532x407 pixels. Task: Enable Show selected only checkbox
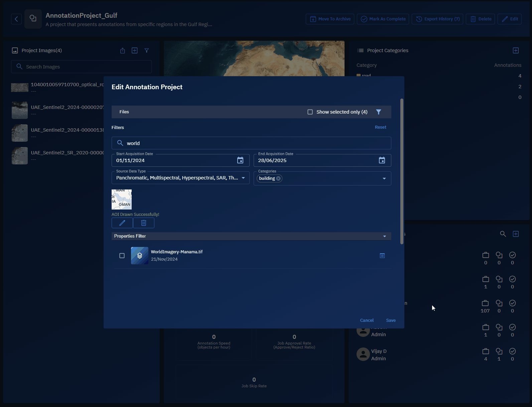(310, 112)
